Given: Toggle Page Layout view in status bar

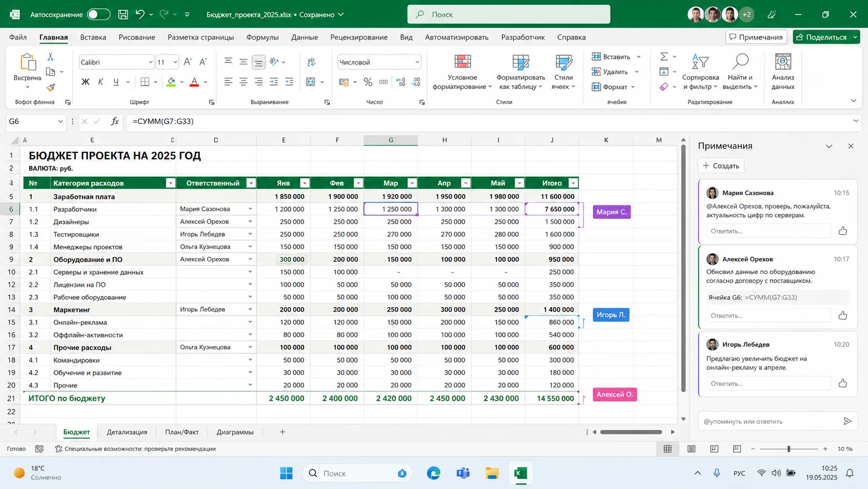Looking at the screenshot, I should 691,448.
